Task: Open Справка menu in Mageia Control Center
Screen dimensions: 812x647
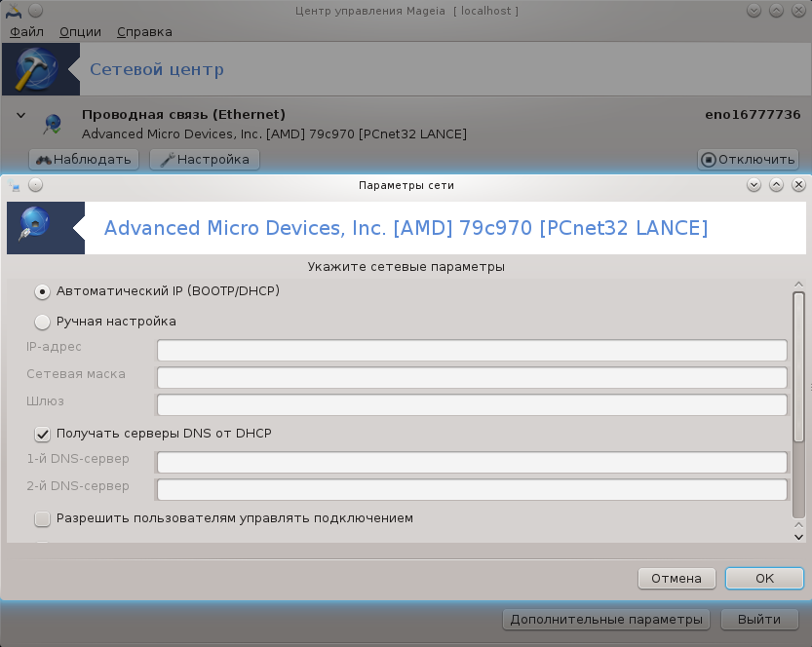Action: (x=144, y=32)
